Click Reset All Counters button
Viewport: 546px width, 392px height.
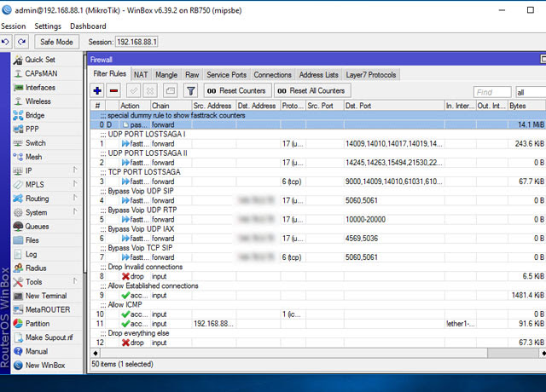pos(312,91)
